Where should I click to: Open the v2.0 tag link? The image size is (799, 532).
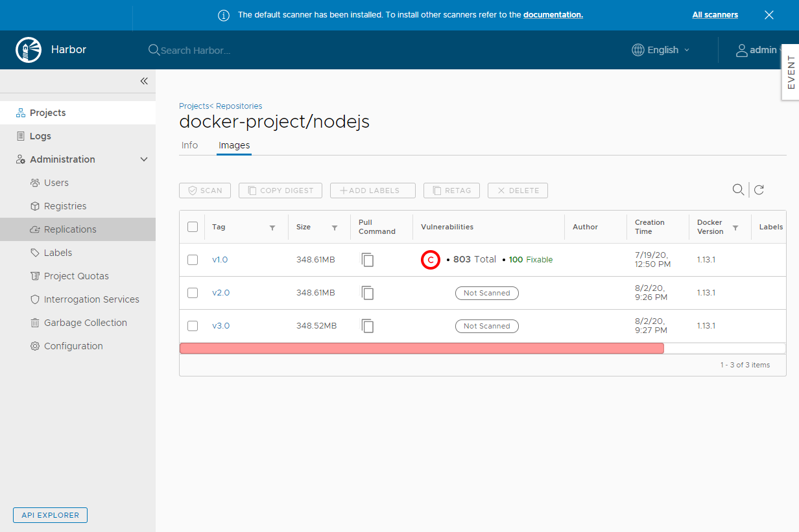pos(221,293)
